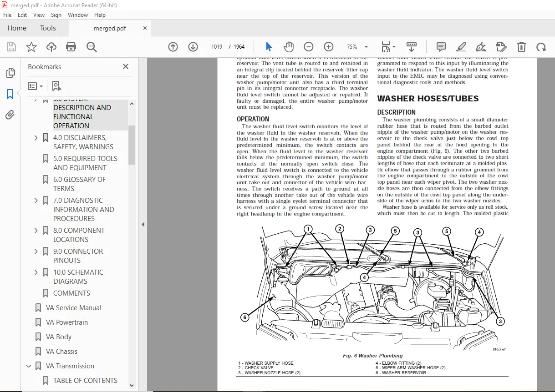Star this file with the bookmark star icon
Screen dimensions: 555x392
tap(31, 47)
